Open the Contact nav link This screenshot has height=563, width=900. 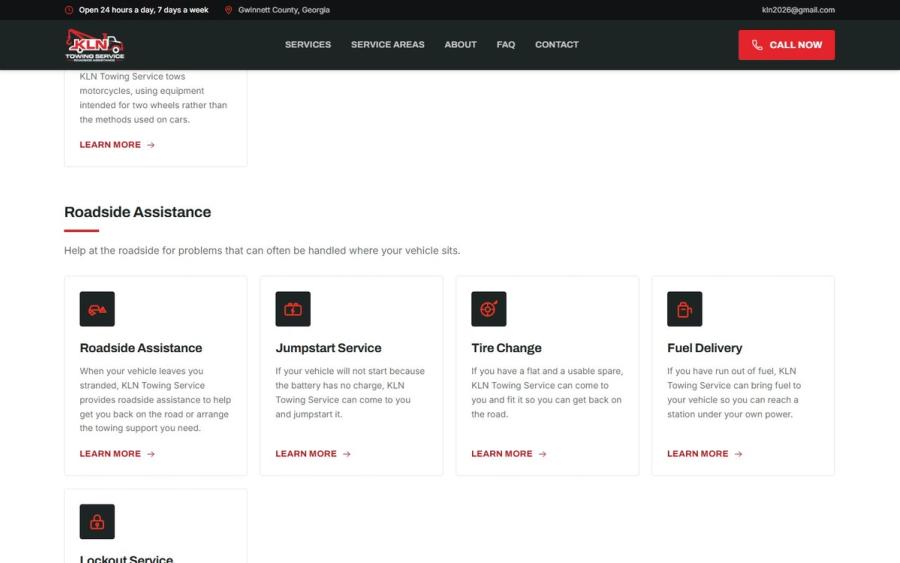click(557, 45)
